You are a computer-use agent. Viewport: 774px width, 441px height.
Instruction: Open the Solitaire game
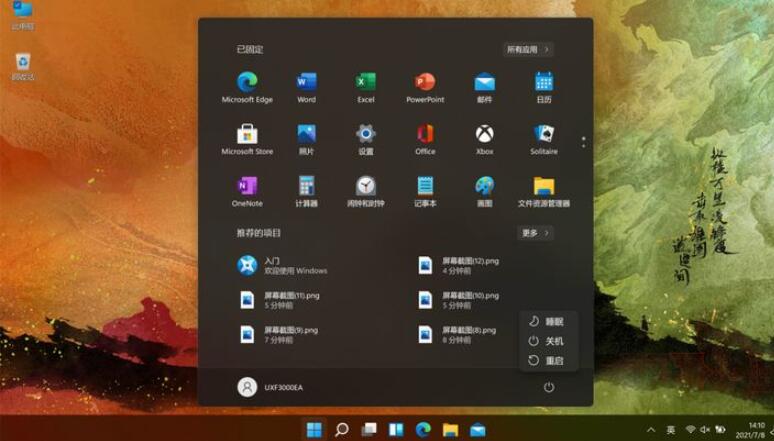544,139
